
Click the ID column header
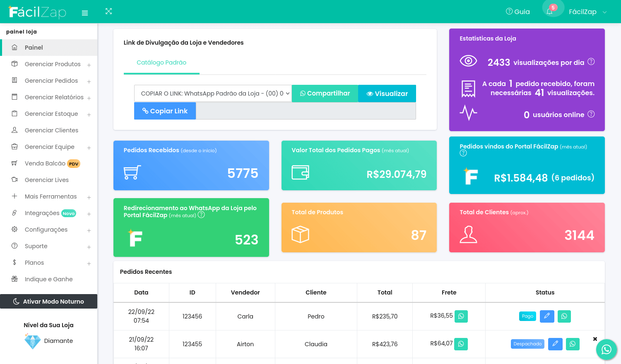tap(192, 292)
